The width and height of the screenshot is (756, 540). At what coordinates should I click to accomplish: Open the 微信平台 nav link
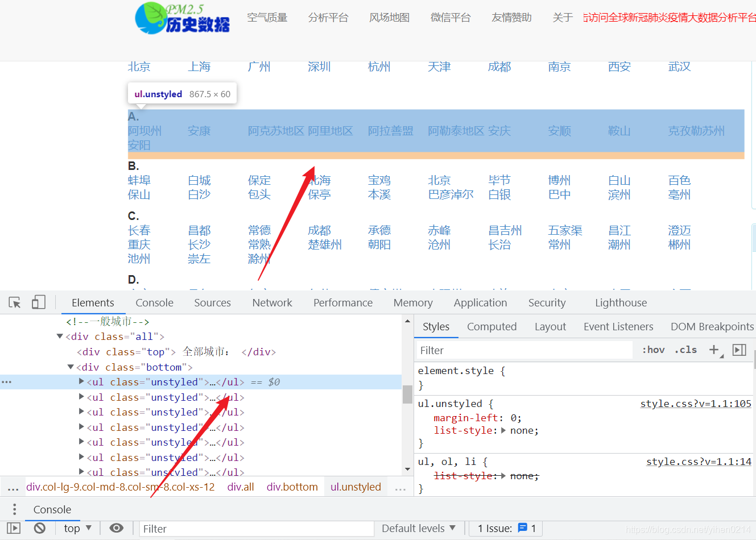[x=451, y=18]
